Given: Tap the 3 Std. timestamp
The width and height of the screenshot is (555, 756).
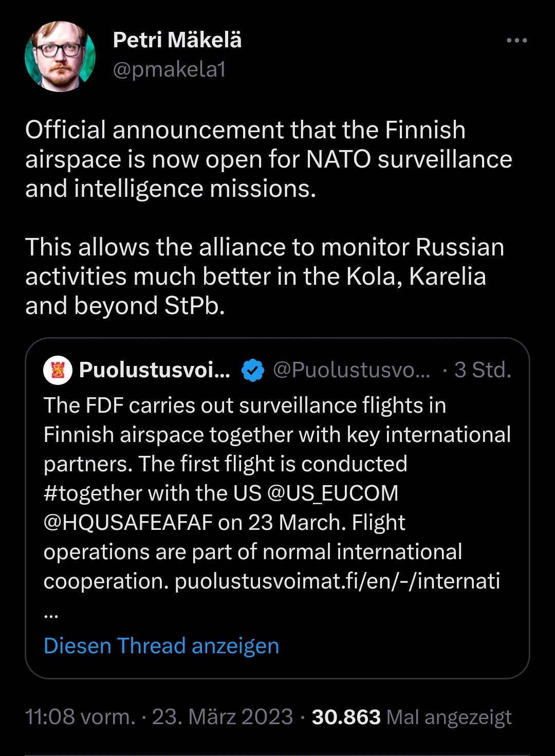Looking at the screenshot, I should [482, 370].
